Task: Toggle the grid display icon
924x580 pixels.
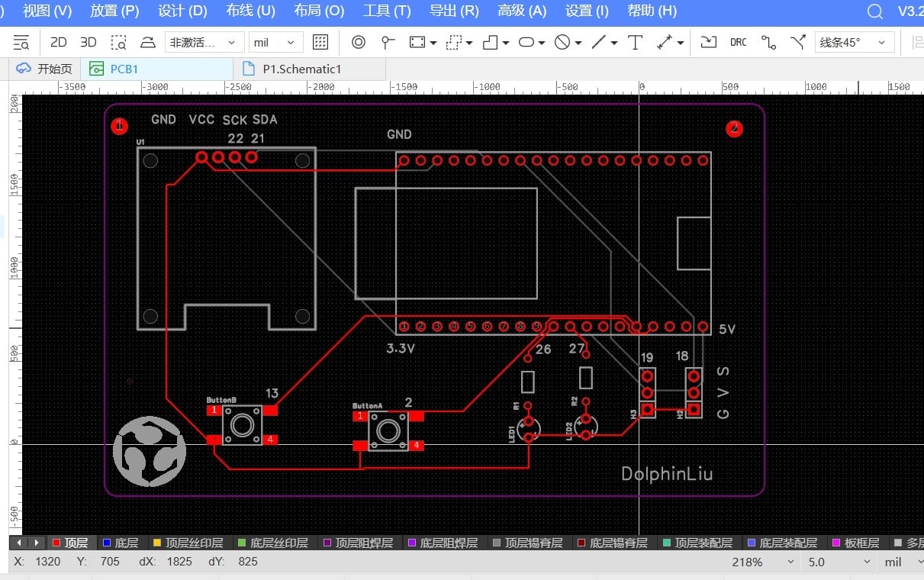Action: click(320, 43)
